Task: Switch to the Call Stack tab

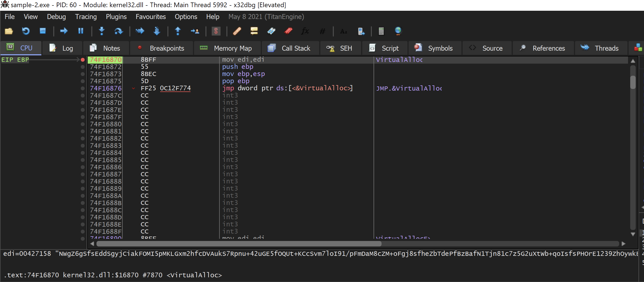Action: [x=290, y=48]
